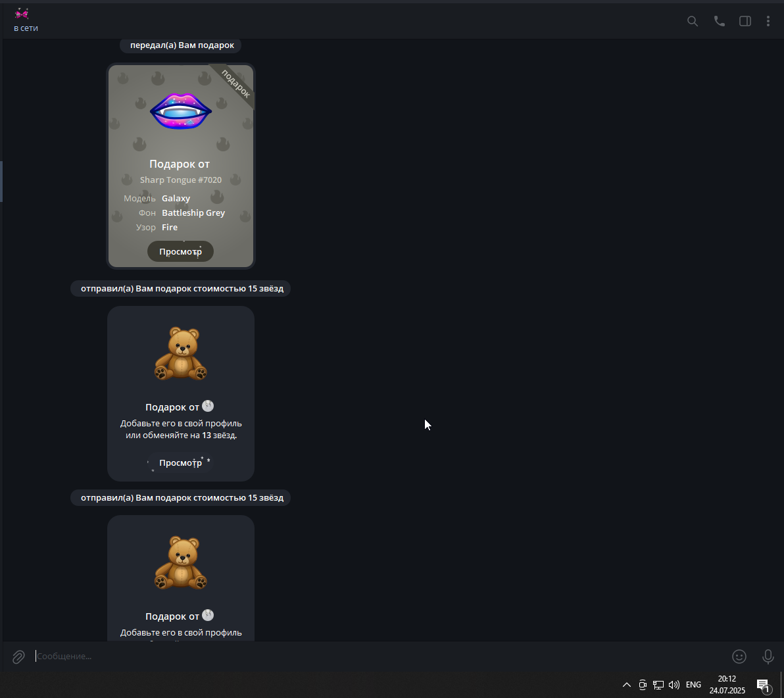Click 'передал(а) Вам подарок' service message
The height and width of the screenshot is (698, 784).
(182, 45)
